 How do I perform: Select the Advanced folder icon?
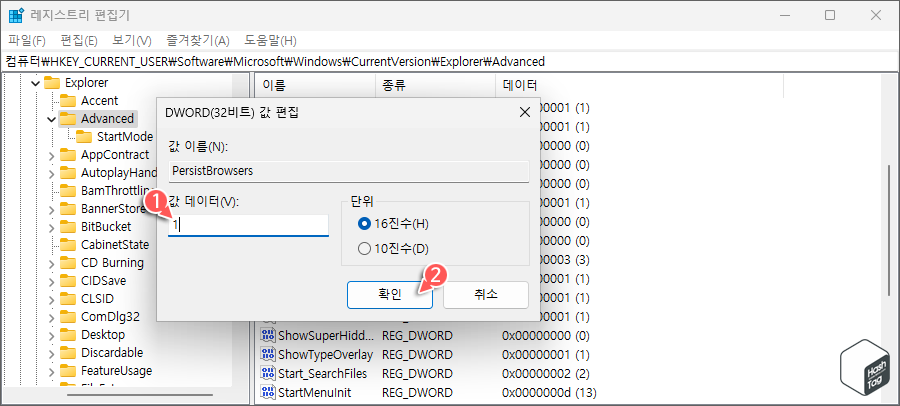pyautogui.click(x=68, y=119)
